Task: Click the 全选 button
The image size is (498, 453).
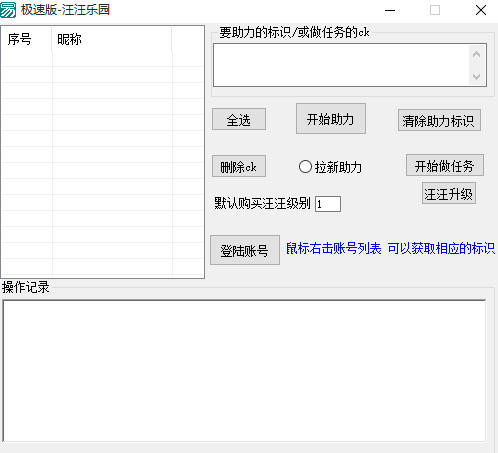Action: 239,119
